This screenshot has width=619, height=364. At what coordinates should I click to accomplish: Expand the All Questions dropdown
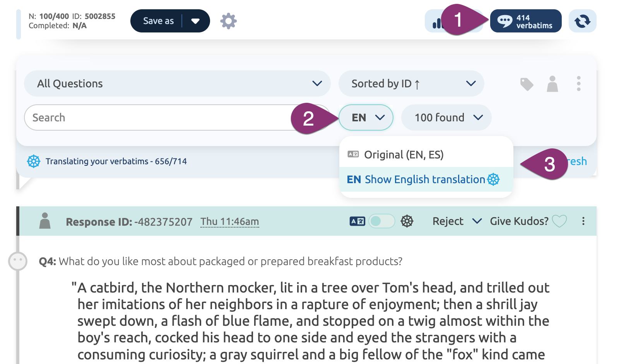point(177,83)
